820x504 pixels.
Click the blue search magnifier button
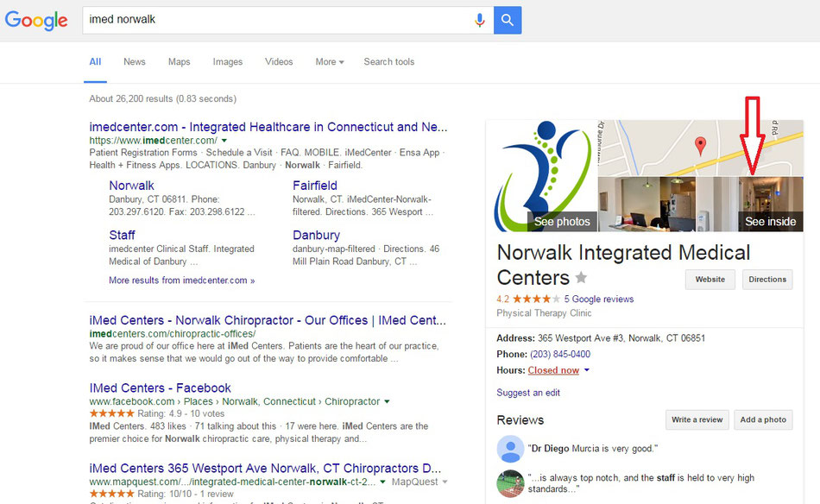[x=508, y=21]
